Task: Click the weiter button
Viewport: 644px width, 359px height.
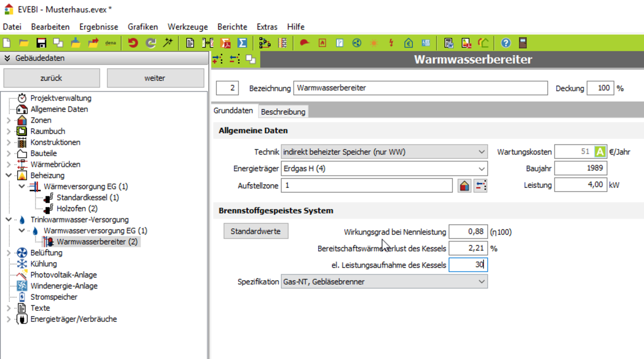Action: click(155, 78)
